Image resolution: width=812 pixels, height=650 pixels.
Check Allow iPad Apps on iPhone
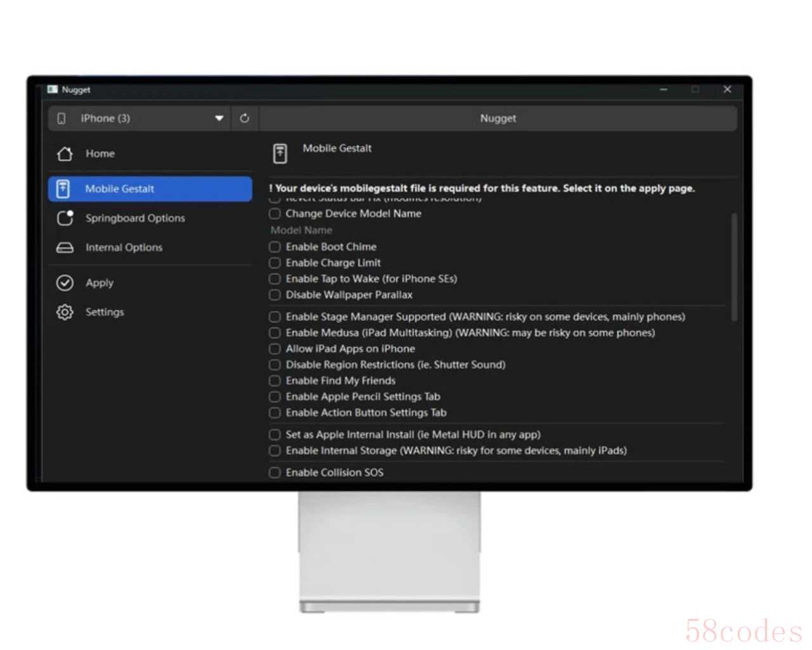[275, 348]
